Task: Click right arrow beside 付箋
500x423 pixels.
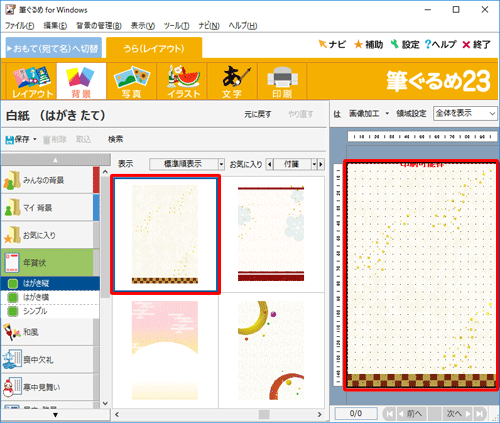Action: tap(321, 164)
